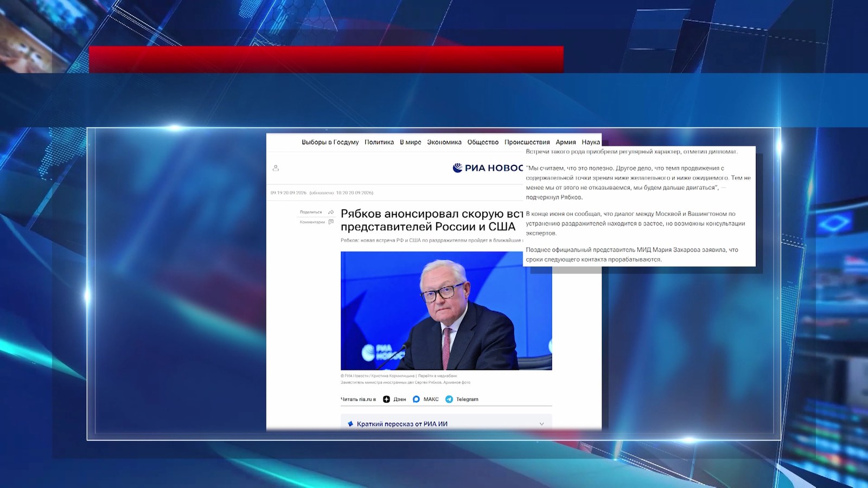868x488 pixels.
Task: Open the Политика section
Action: 379,142
